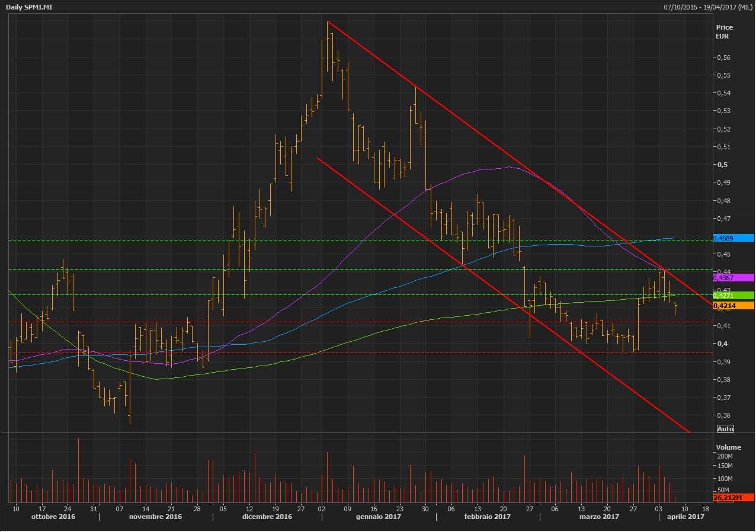Select the gennaio 2017 month label
The image size is (756, 532).
point(378,517)
